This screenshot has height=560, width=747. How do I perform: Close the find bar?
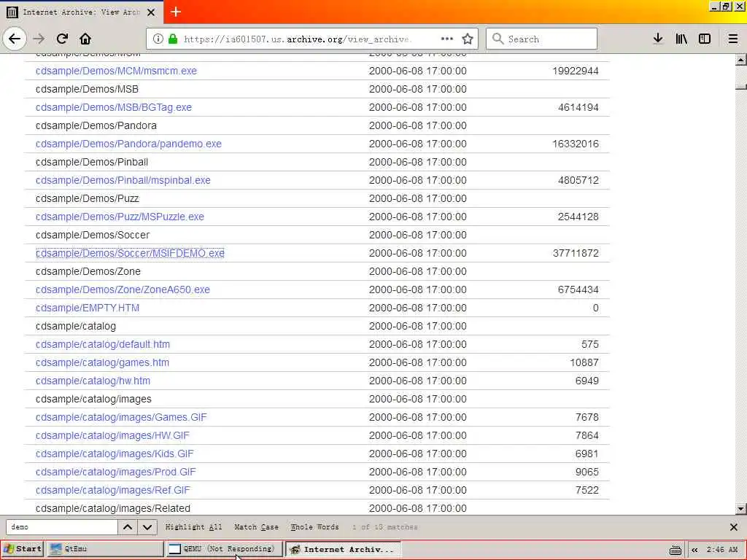[x=734, y=527]
